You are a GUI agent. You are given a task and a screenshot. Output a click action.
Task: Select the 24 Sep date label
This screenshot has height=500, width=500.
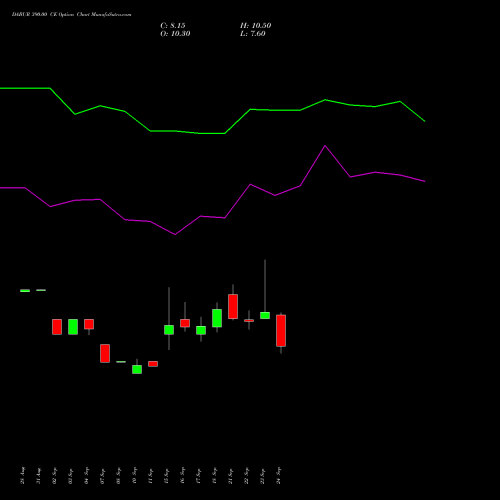click(278, 476)
